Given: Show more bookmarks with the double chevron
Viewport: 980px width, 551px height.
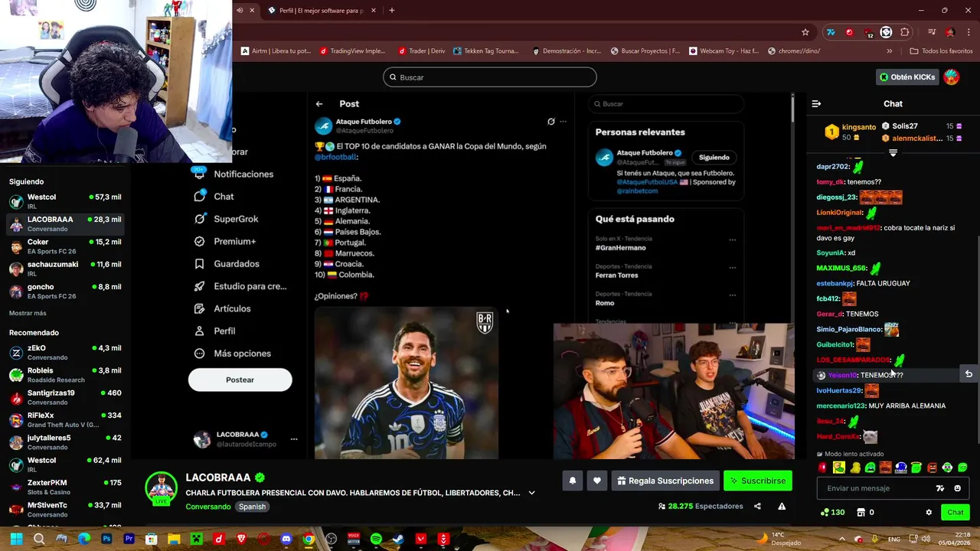Looking at the screenshot, I should (x=889, y=51).
